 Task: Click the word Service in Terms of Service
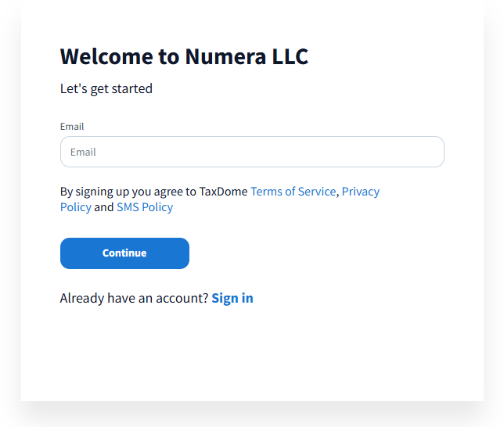tap(315, 192)
